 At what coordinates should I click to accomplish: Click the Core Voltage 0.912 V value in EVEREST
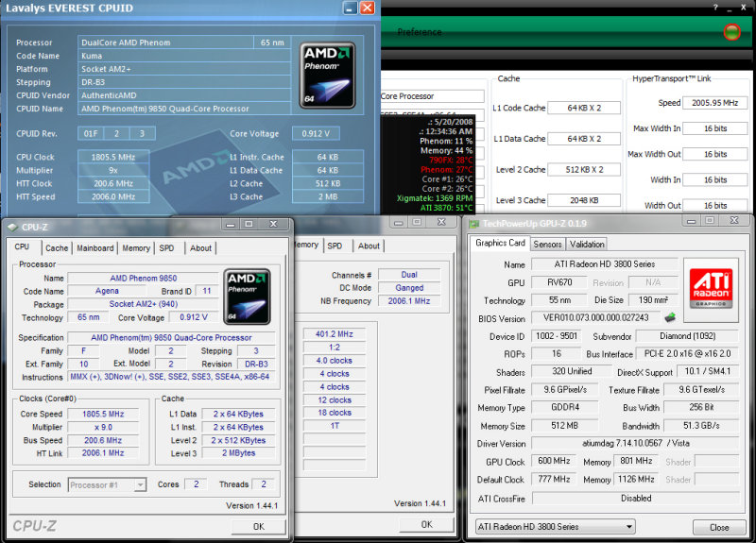[x=316, y=133]
